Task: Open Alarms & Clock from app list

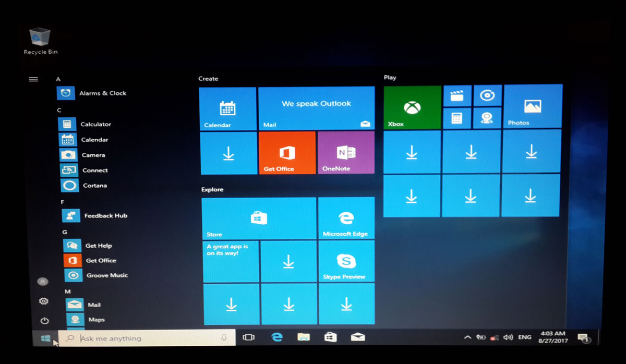Action: 92,93
